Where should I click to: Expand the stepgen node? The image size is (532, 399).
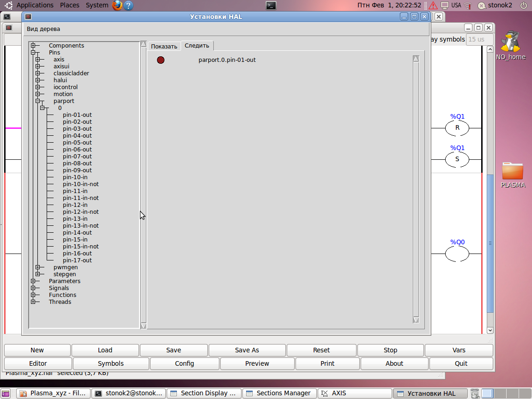tap(38, 274)
